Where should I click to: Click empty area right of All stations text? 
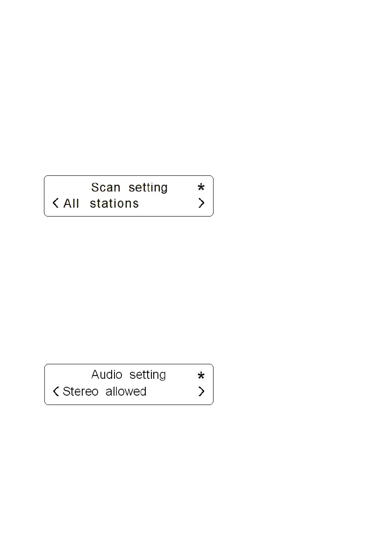click(168, 203)
